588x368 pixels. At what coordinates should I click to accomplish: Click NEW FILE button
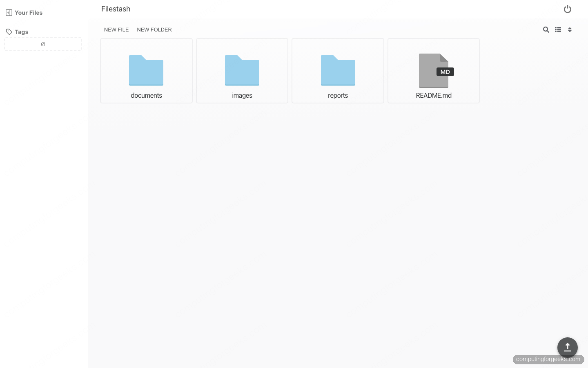116,29
